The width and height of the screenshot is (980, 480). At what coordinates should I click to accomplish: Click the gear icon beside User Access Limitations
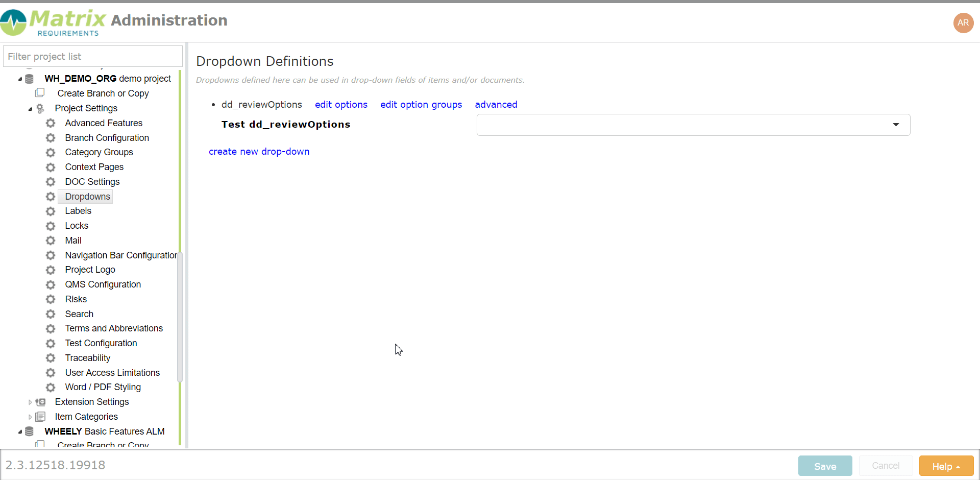point(51,373)
